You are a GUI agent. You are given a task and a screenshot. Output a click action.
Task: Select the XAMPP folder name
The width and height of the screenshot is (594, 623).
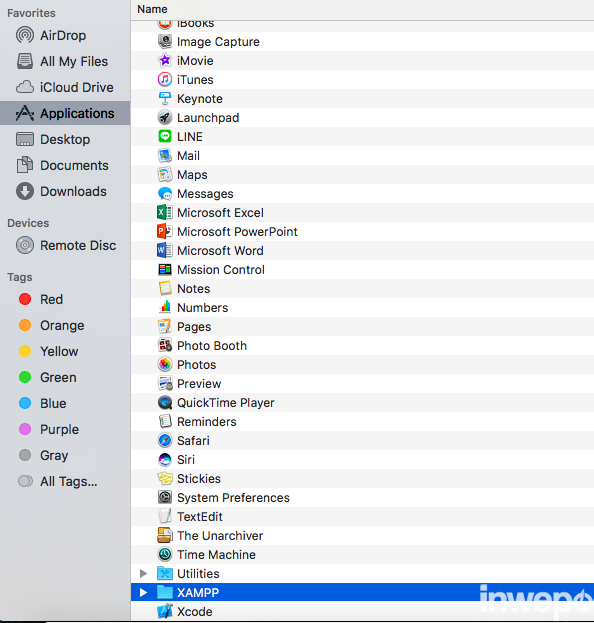198,592
